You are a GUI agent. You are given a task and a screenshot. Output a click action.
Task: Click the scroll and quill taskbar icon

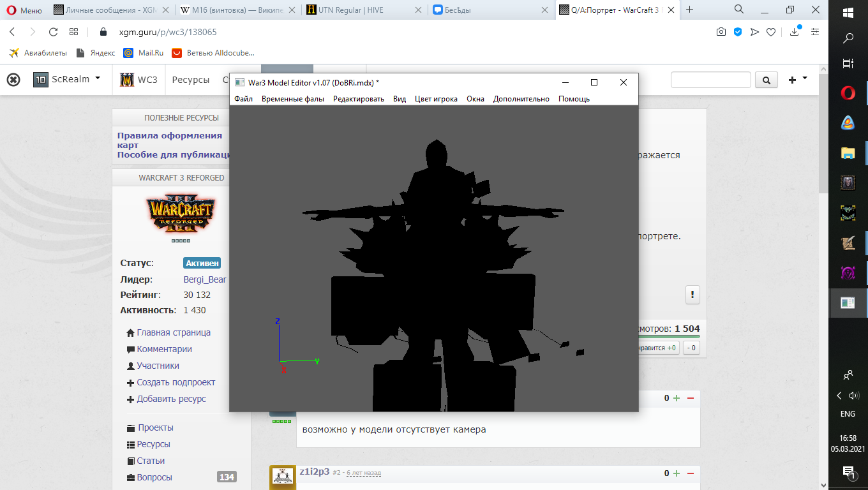tap(848, 242)
